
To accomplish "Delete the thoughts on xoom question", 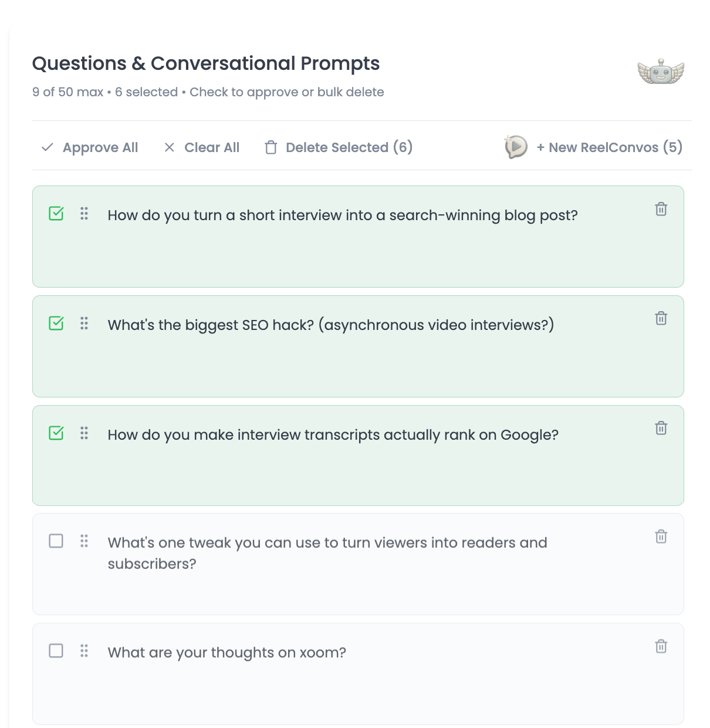I will 661,646.
